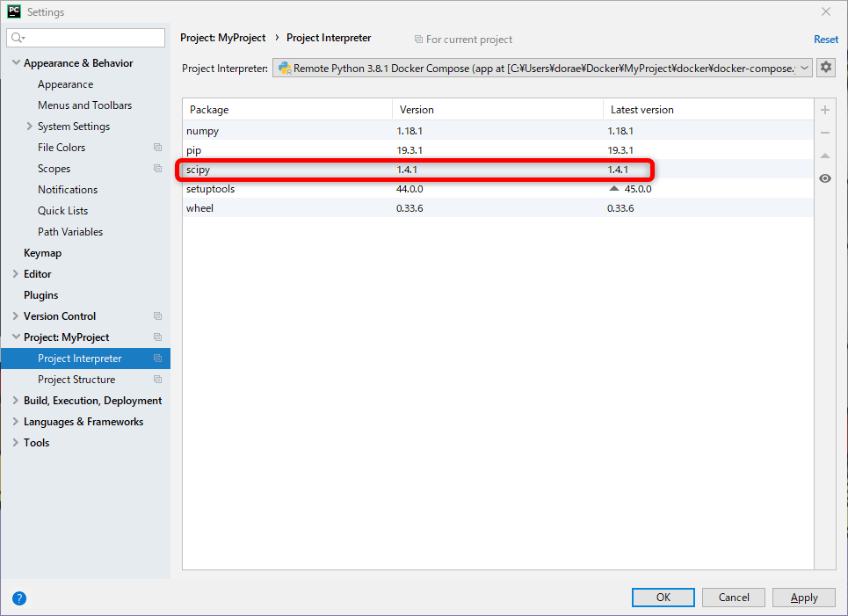Collapse the Project: MyProject section
Screen dimensions: 848x616
pyautogui.click(x=16, y=337)
